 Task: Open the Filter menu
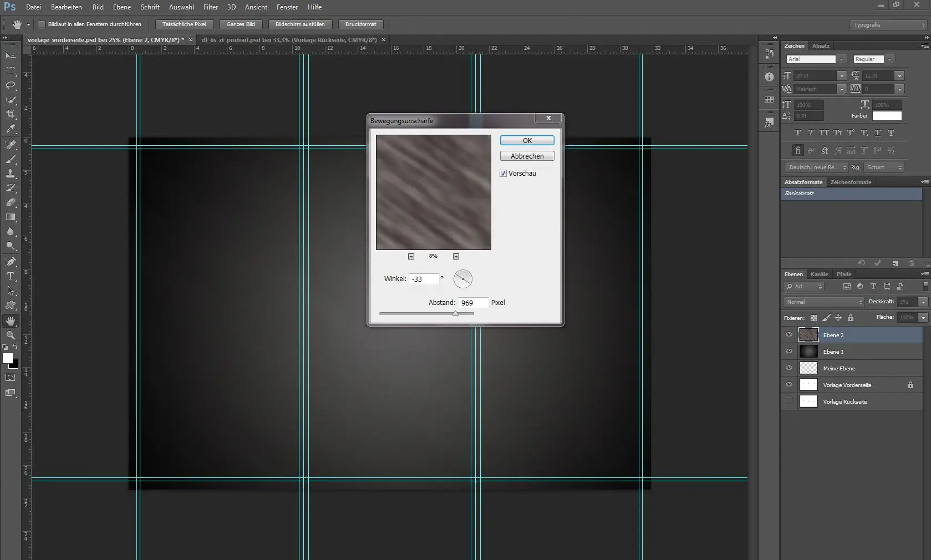(211, 7)
